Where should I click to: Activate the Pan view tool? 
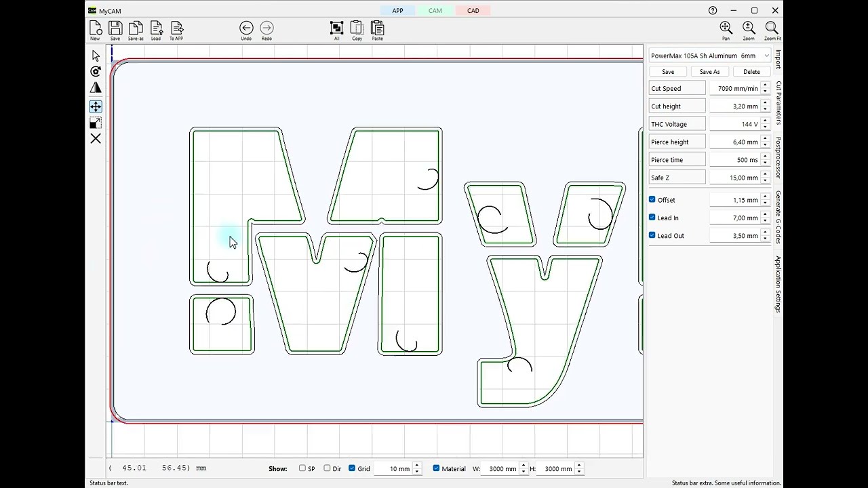click(726, 30)
